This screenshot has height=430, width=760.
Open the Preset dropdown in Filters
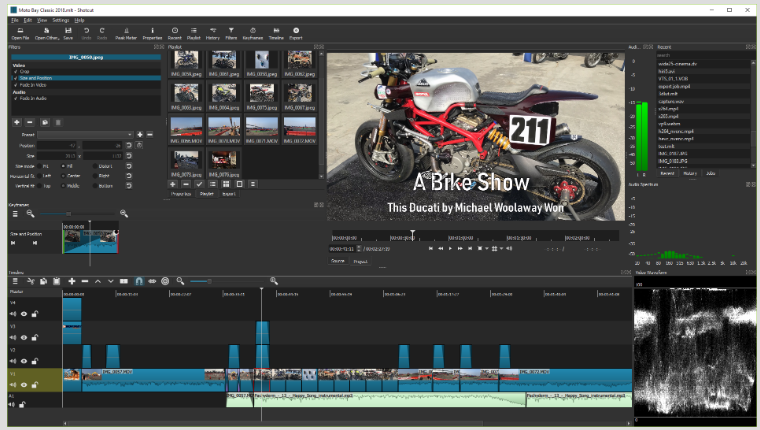pyautogui.click(x=85, y=134)
